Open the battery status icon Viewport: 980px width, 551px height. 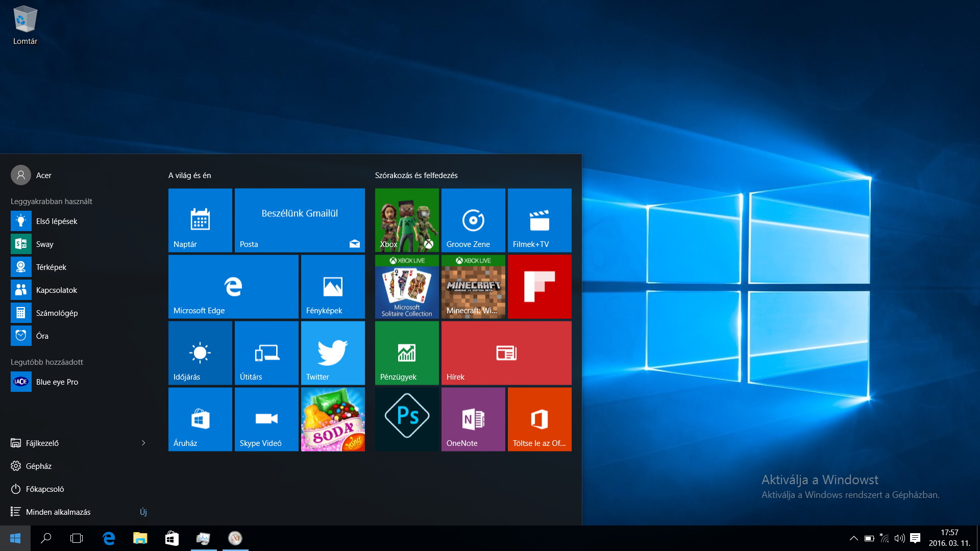pos(869,538)
